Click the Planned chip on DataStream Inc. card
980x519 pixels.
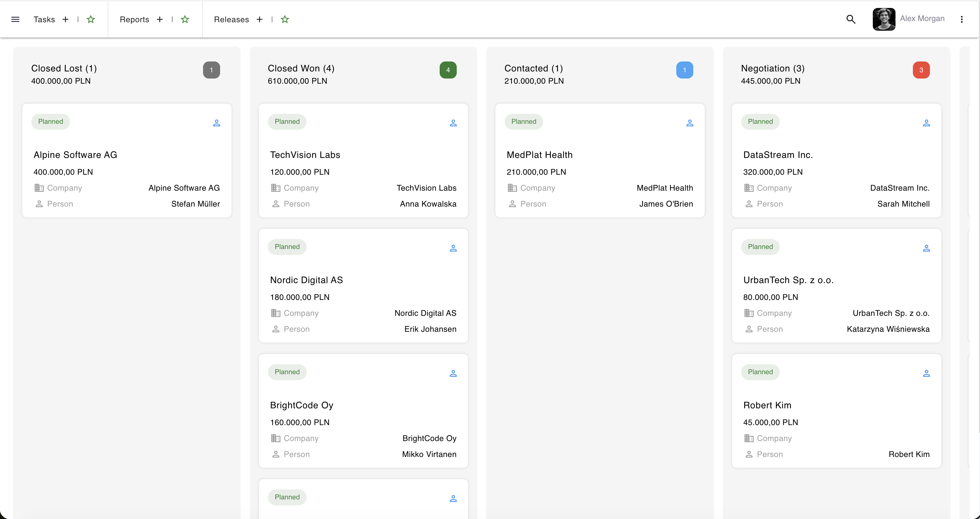(760, 122)
